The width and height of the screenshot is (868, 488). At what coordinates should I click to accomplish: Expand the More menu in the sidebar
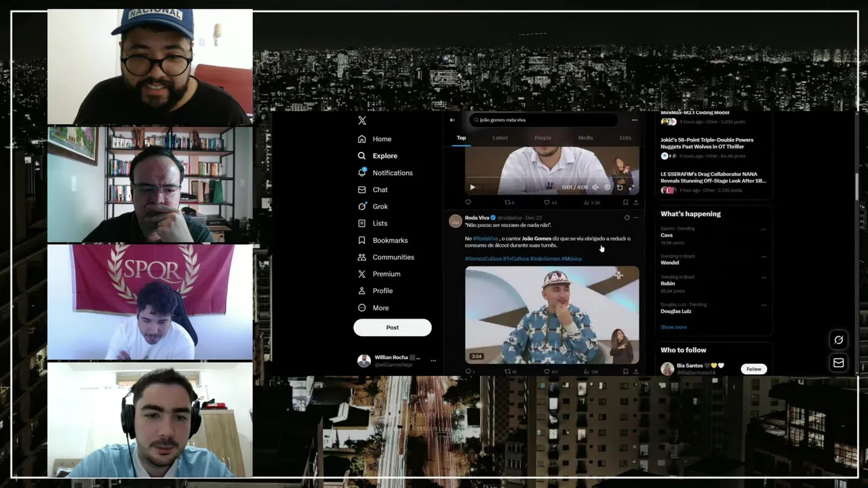click(373, 308)
